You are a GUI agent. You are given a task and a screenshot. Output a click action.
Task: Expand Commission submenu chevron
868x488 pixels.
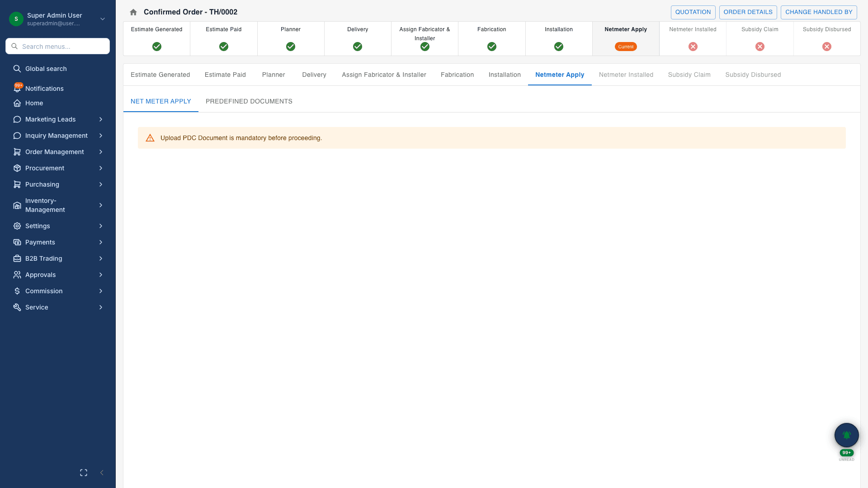tap(101, 291)
